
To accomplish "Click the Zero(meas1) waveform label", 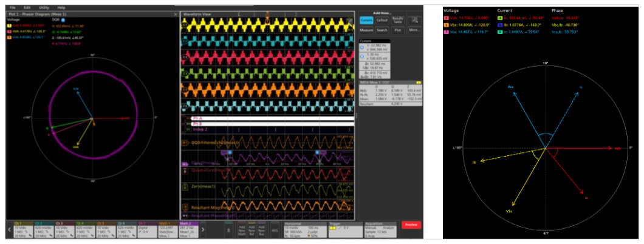I will pyautogui.click(x=203, y=186).
